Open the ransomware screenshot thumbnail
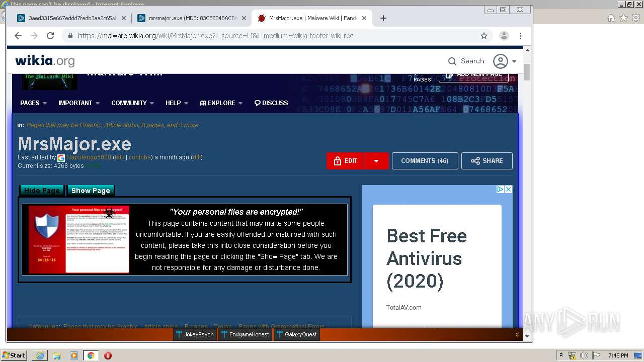The height and width of the screenshot is (362, 644). 79,239
